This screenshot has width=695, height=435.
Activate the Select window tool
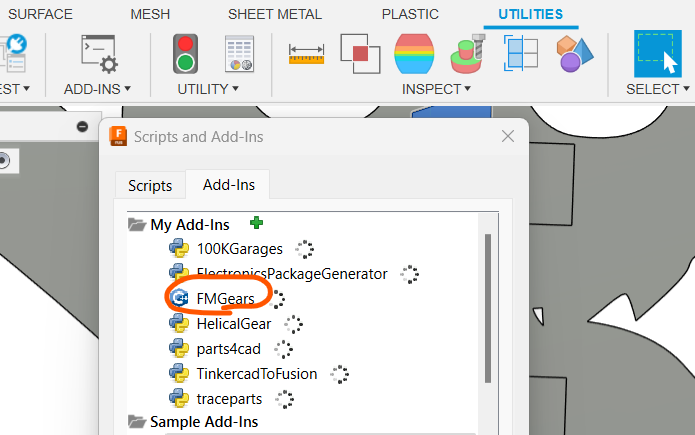point(658,54)
